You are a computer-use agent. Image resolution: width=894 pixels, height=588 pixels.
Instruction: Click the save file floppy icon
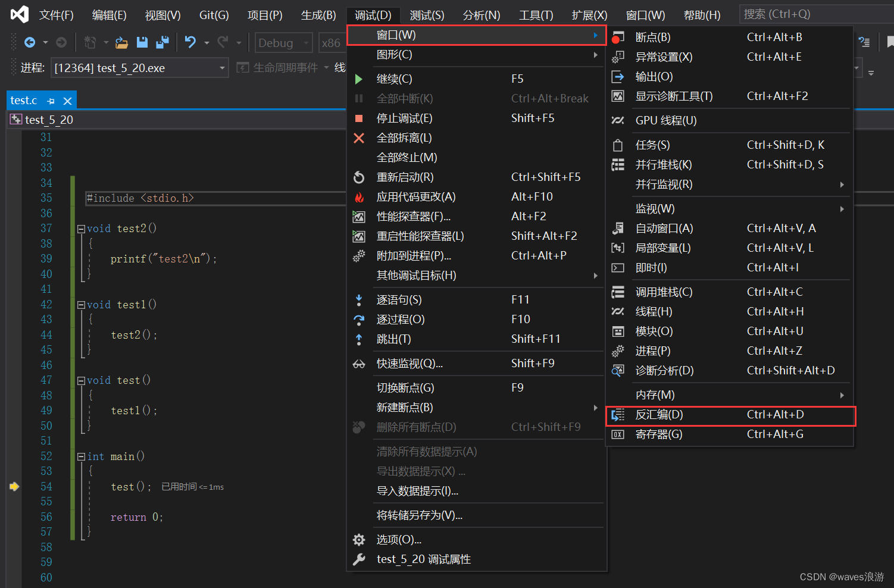point(142,42)
